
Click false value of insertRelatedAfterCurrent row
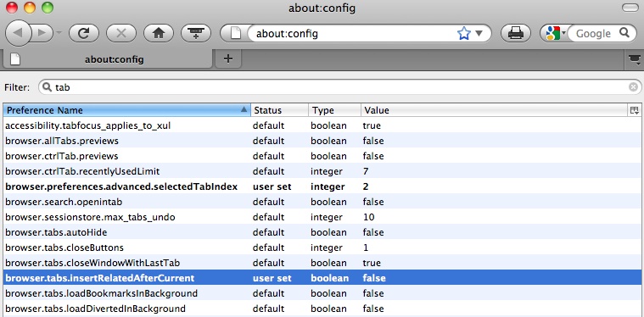click(374, 278)
